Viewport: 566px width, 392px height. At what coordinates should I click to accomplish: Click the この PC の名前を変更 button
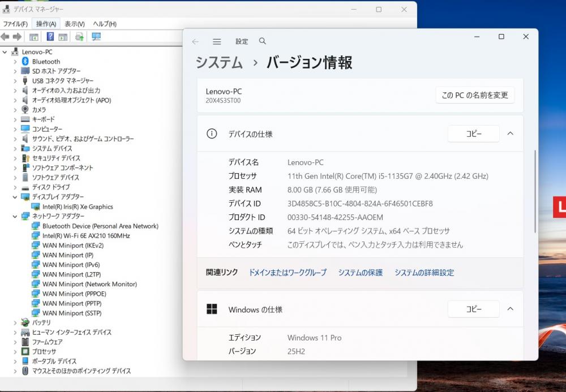pyautogui.click(x=474, y=95)
